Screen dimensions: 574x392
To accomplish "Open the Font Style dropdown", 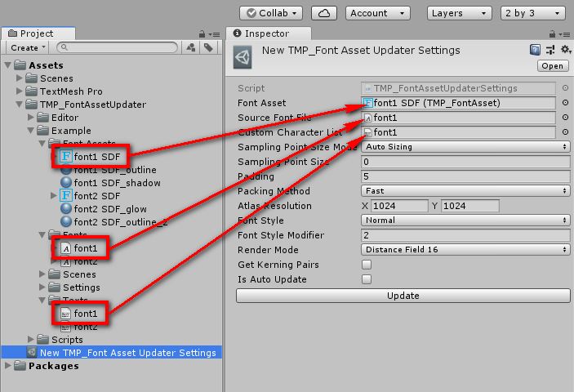I will (x=465, y=220).
